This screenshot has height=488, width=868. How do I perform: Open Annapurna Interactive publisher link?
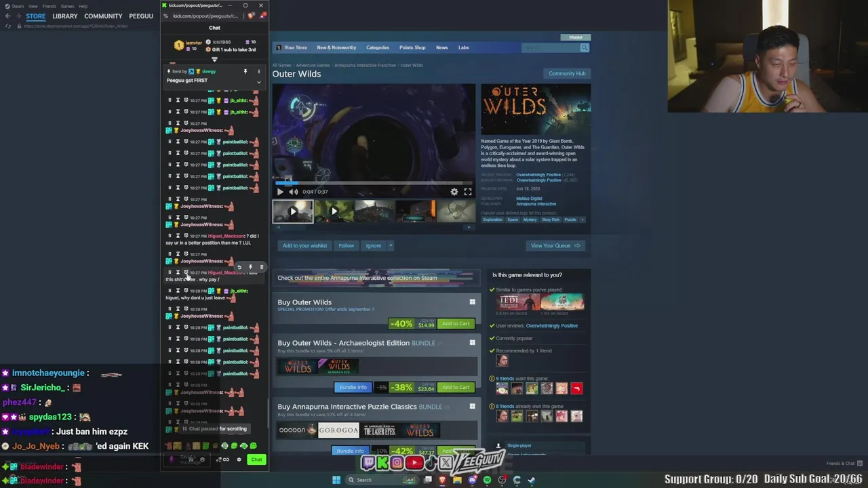536,204
